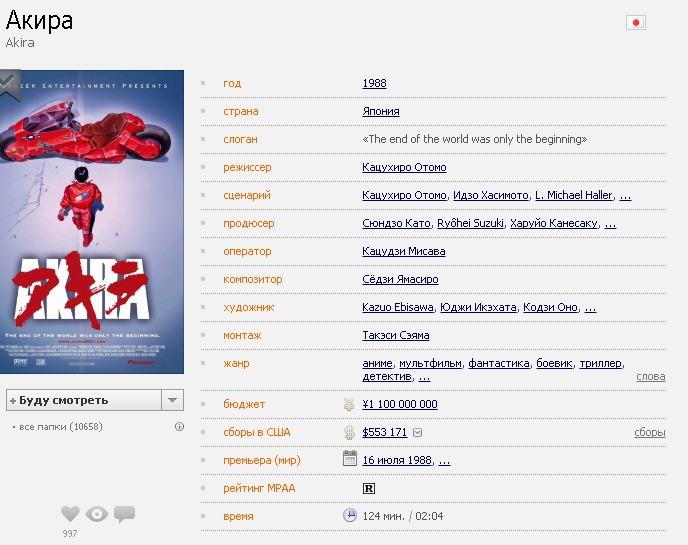
Task: Click the eye watched icon
Action: pyautogui.click(x=97, y=514)
